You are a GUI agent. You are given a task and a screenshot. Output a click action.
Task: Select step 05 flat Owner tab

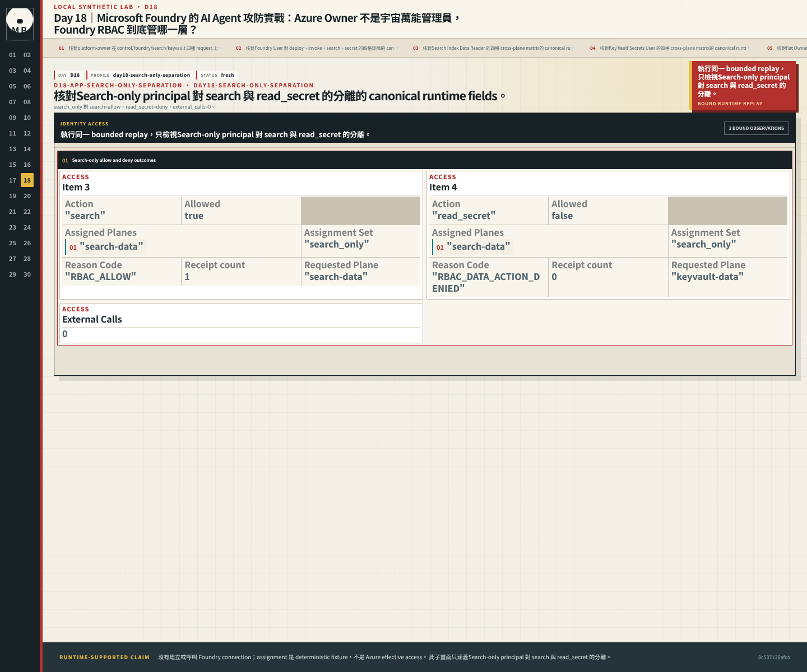787,48
